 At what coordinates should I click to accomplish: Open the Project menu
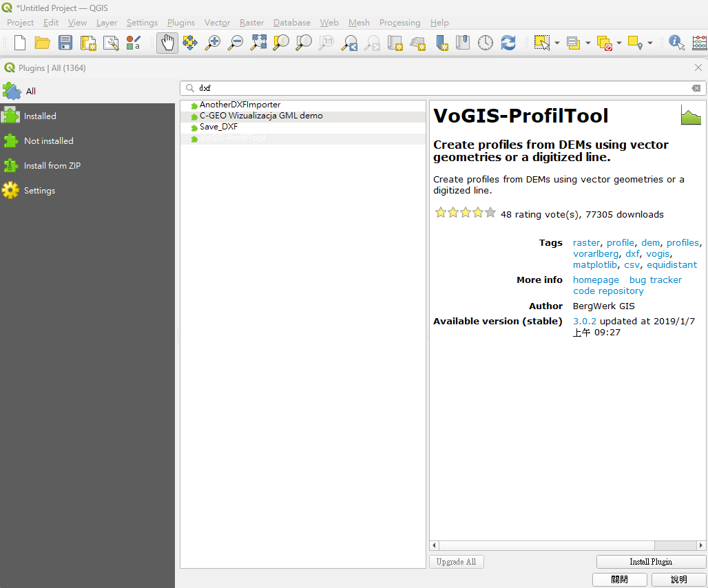(x=21, y=23)
